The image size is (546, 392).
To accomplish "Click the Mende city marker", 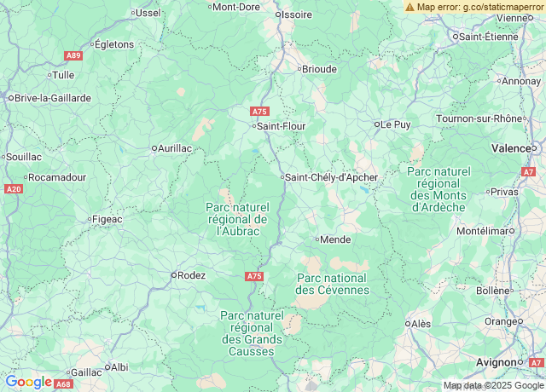I will [x=317, y=239].
